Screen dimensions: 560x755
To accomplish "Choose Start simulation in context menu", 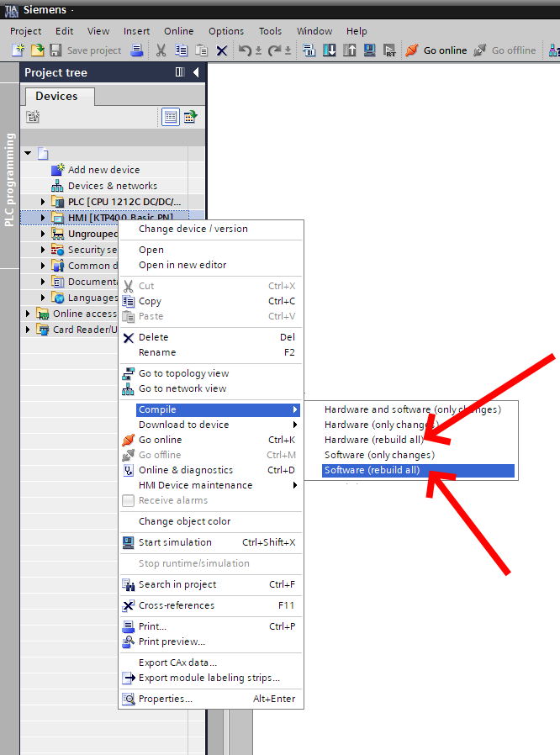I will pyautogui.click(x=211, y=542).
